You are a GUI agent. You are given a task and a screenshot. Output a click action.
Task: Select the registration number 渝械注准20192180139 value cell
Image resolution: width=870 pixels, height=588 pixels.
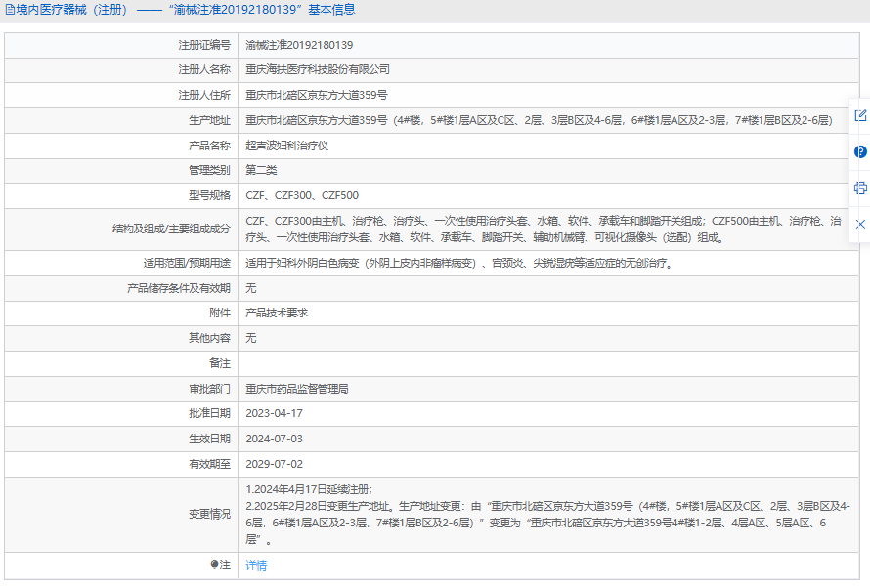click(299, 45)
